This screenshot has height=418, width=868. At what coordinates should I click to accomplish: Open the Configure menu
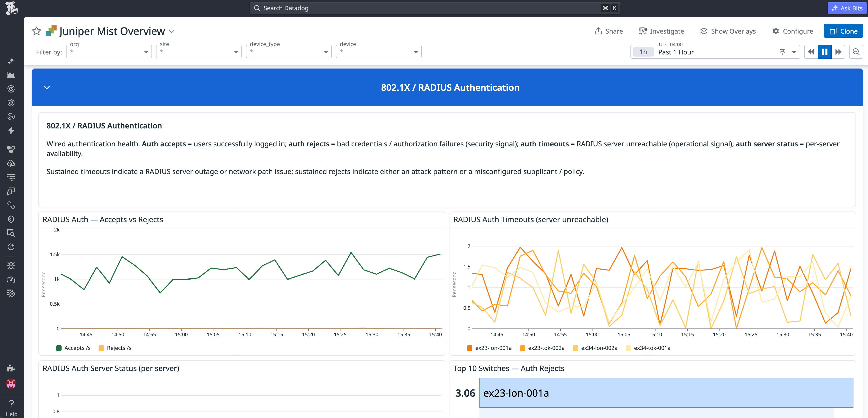click(793, 31)
